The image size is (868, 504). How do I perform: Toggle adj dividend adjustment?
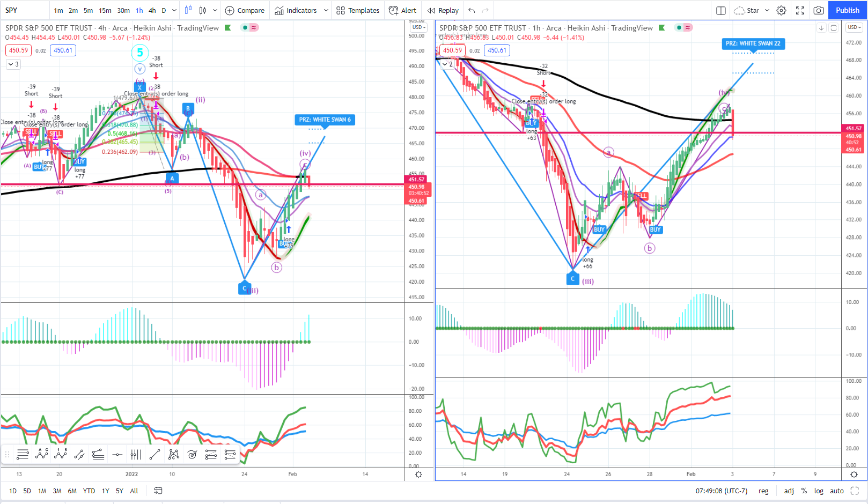[x=789, y=491]
